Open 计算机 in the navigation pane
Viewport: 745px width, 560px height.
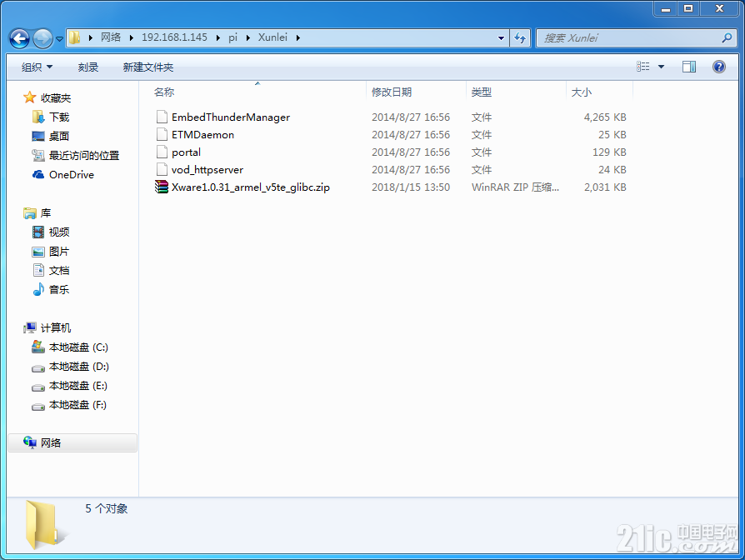point(56,328)
